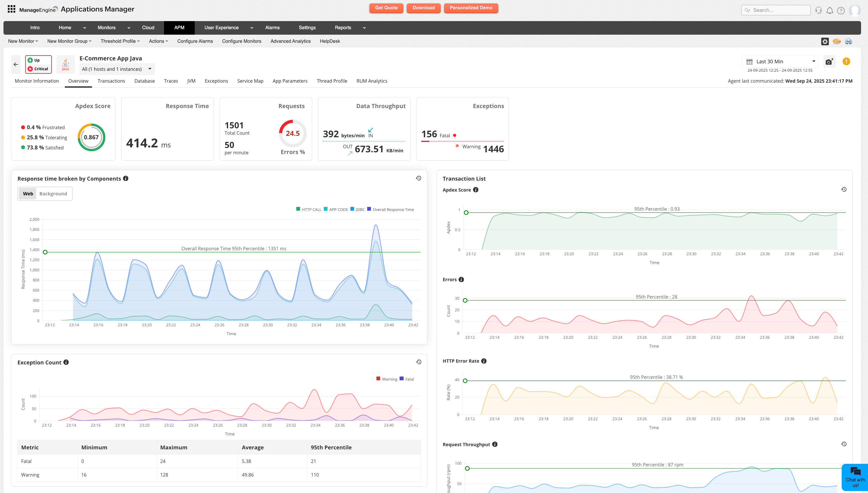The width and height of the screenshot is (868, 493).
Task: Open the Last 30 Min time range dropdown
Action: [779, 61]
